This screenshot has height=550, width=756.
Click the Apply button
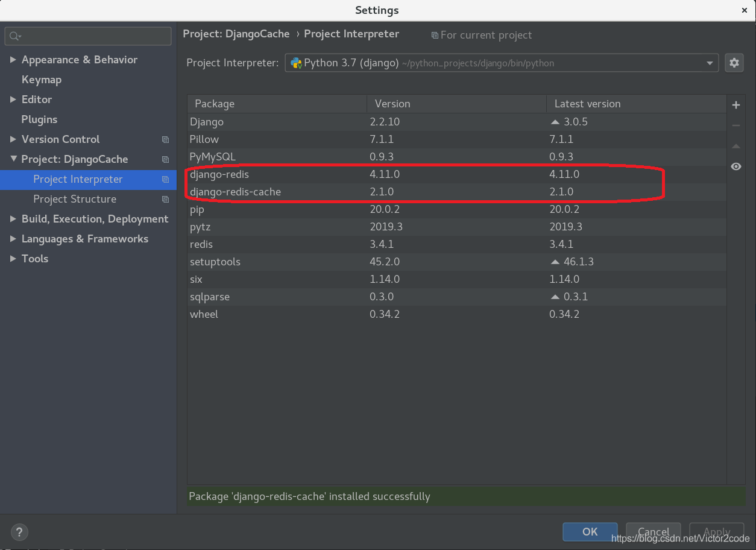[717, 532]
